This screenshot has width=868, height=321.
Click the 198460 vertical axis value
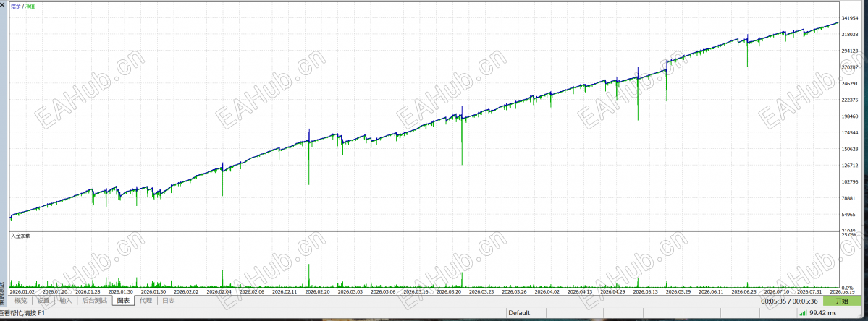849,116
